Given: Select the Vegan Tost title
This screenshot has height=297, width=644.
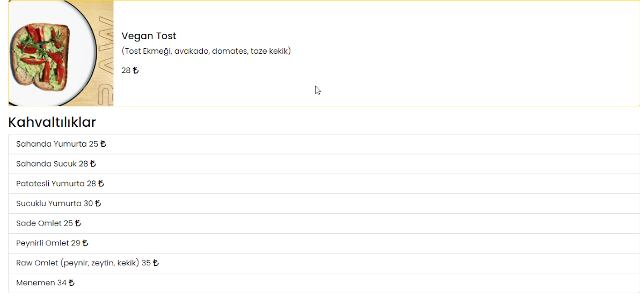Looking at the screenshot, I should pos(149,36).
